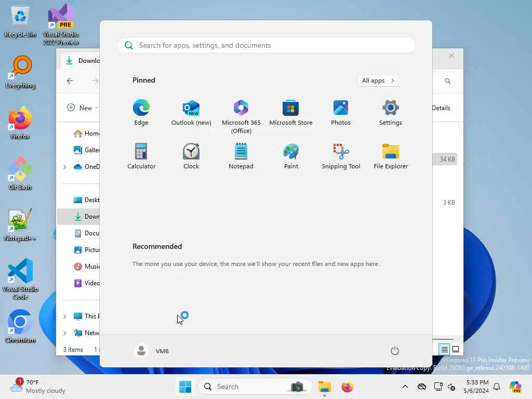Open Microsoft 365 (Office) app
Screen dimensions: 532x399
click(241, 117)
